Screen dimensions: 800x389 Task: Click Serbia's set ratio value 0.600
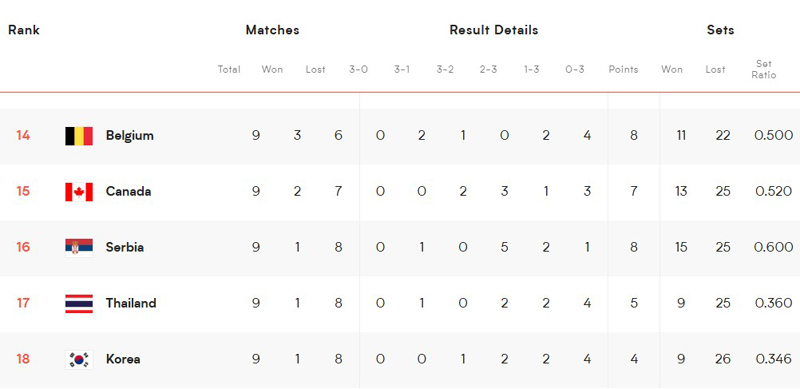(x=773, y=248)
